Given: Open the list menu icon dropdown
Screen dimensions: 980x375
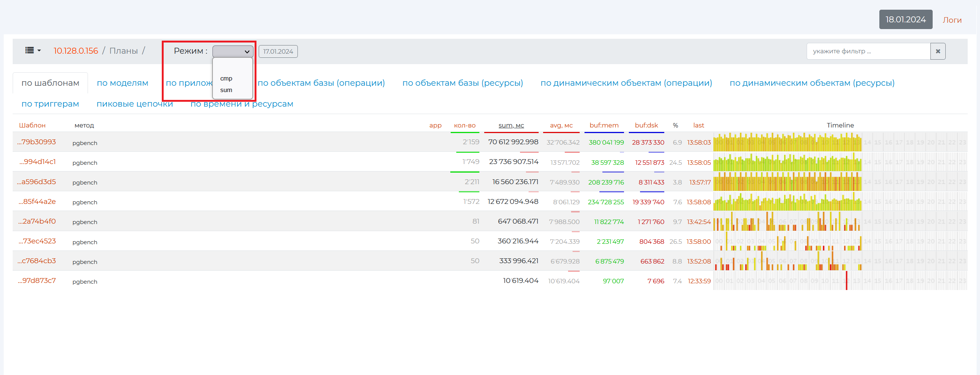Looking at the screenshot, I should point(33,51).
